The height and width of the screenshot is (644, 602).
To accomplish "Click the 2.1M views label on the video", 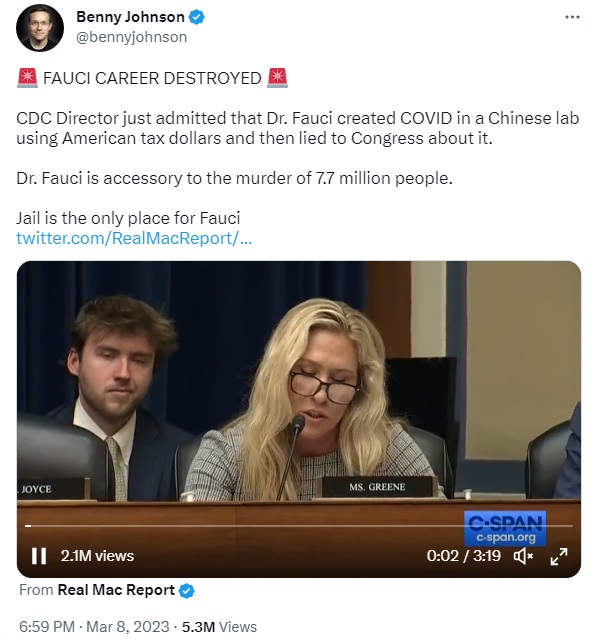I will tap(97, 556).
